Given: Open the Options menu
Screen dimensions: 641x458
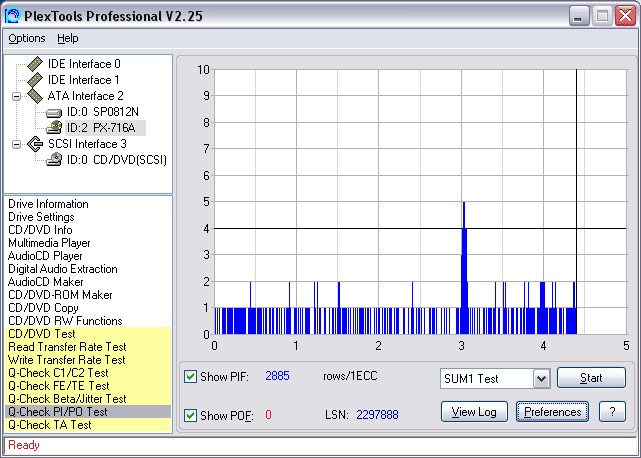Looking at the screenshot, I should pos(27,38).
